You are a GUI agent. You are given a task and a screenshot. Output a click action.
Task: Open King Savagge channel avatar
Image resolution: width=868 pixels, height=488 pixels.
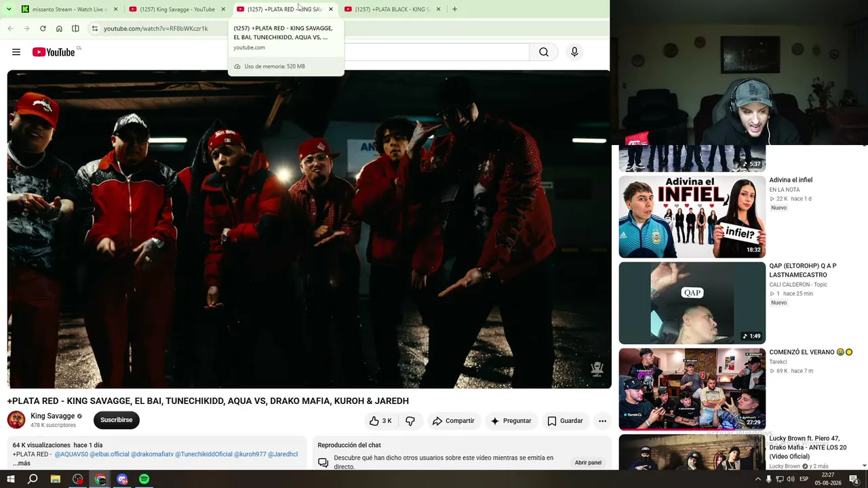16,420
